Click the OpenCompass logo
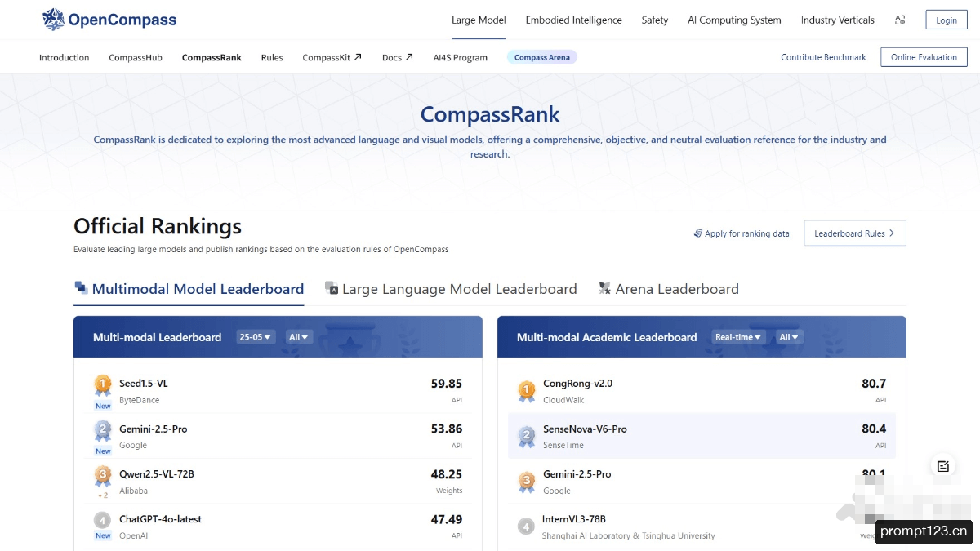This screenshot has width=980, height=551. (109, 20)
